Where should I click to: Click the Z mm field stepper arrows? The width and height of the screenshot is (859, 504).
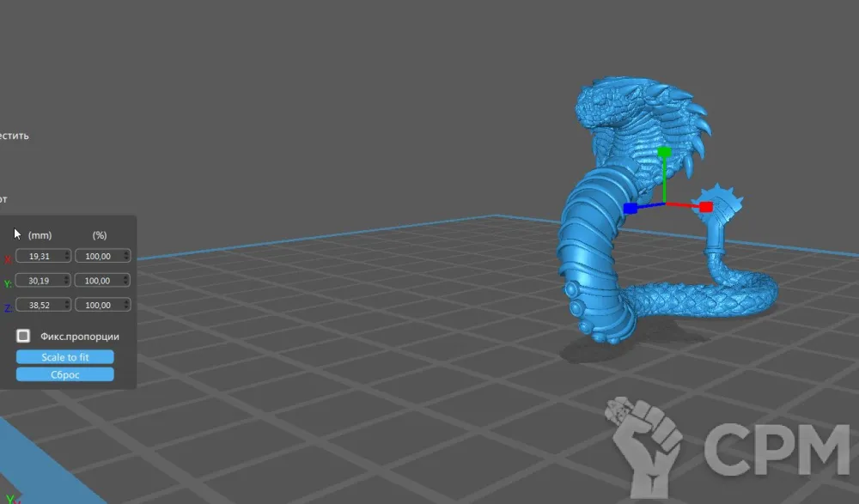tap(68, 305)
